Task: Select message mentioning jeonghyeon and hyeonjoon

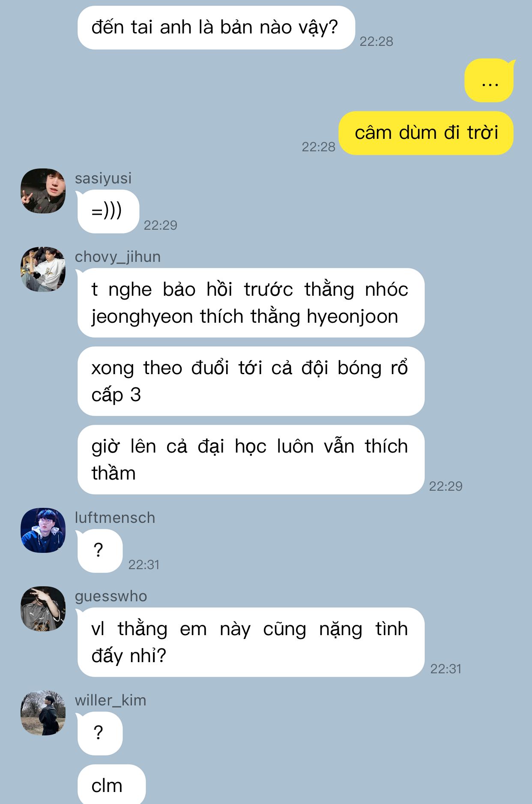Action: point(251,303)
